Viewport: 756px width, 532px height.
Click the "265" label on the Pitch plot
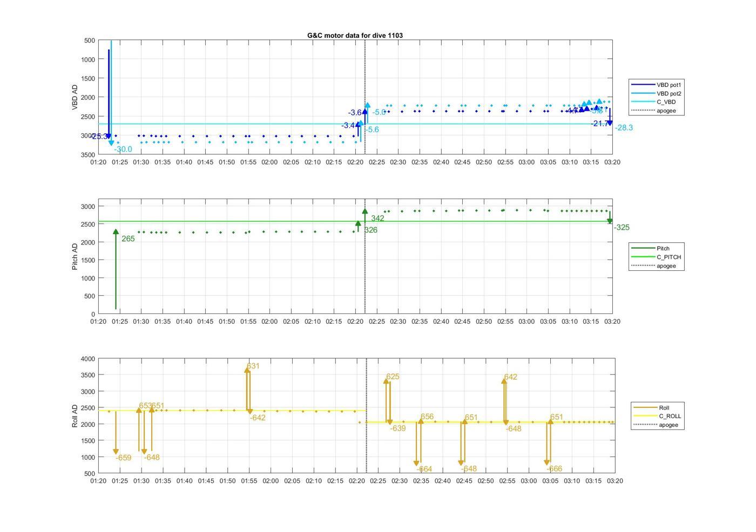coord(128,238)
